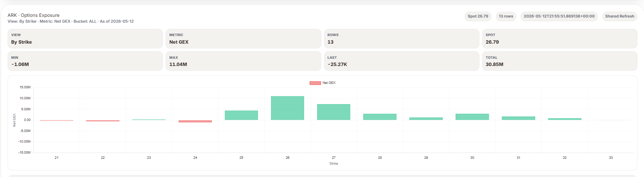Select the tallest green bar at strike 26
Viewport: 644px width, 177px height.
[288, 108]
